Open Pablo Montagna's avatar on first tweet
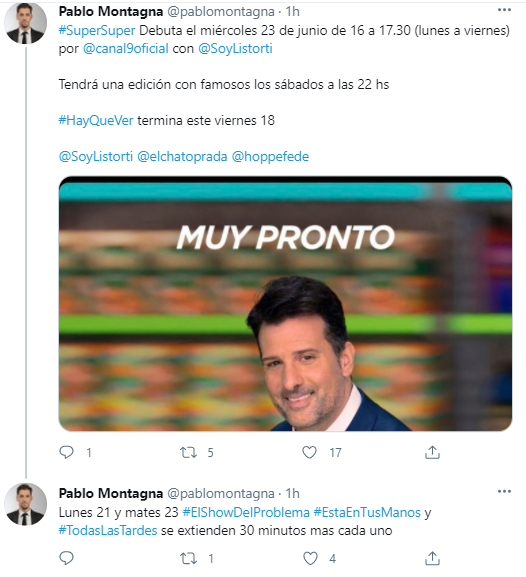Image resolution: width=526 pixels, height=577 pixels. pos(25,23)
